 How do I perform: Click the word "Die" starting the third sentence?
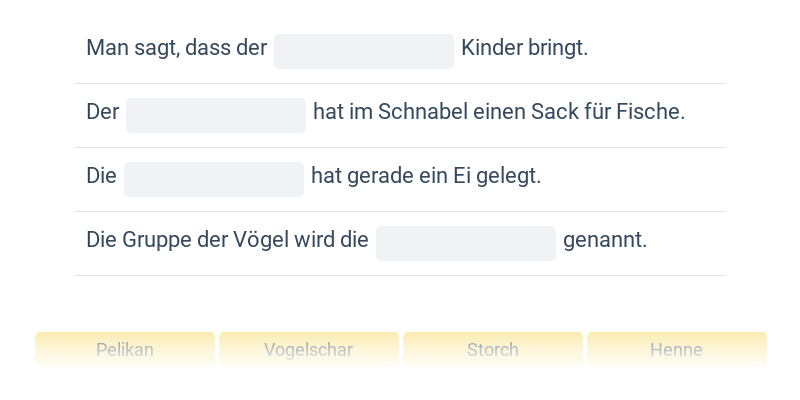pyautogui.click(x=102, y=176)
